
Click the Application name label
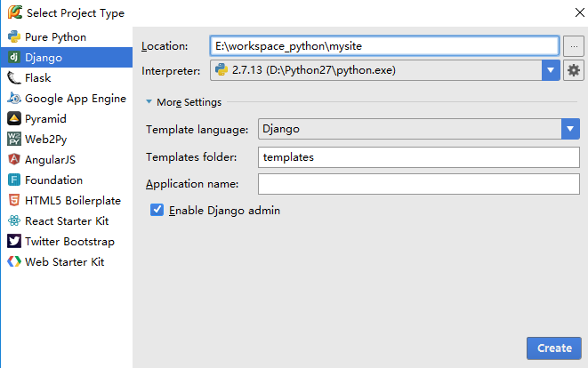tap(192, 184)
